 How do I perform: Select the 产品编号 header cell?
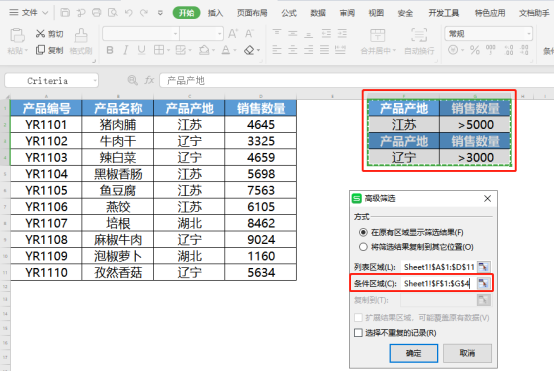(46, 108)
